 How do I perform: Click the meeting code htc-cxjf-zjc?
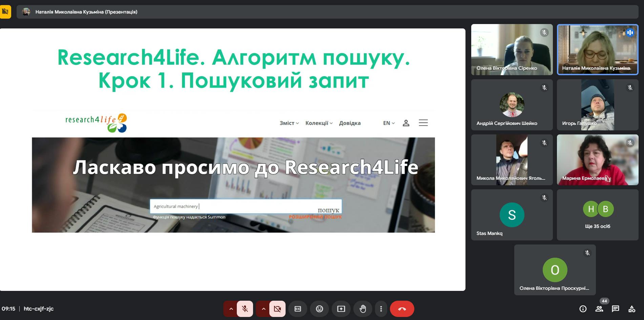click(39, 309)
